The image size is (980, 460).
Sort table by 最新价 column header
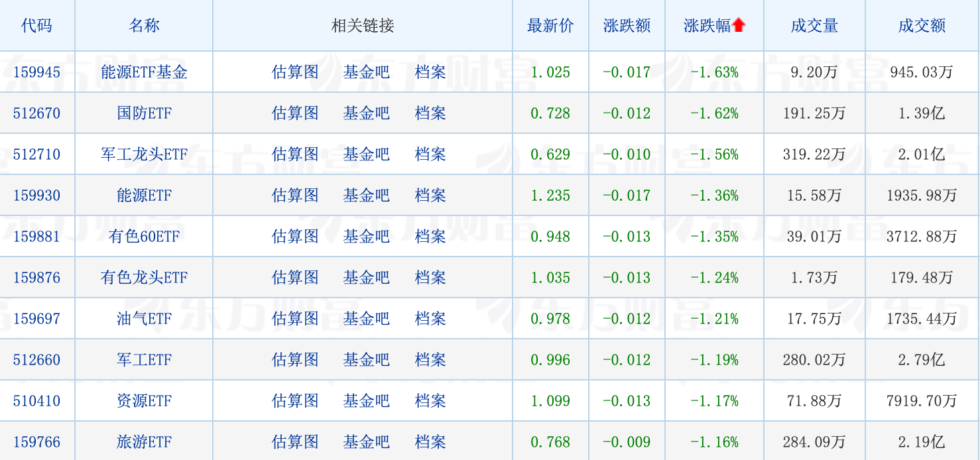pos(550,26)
